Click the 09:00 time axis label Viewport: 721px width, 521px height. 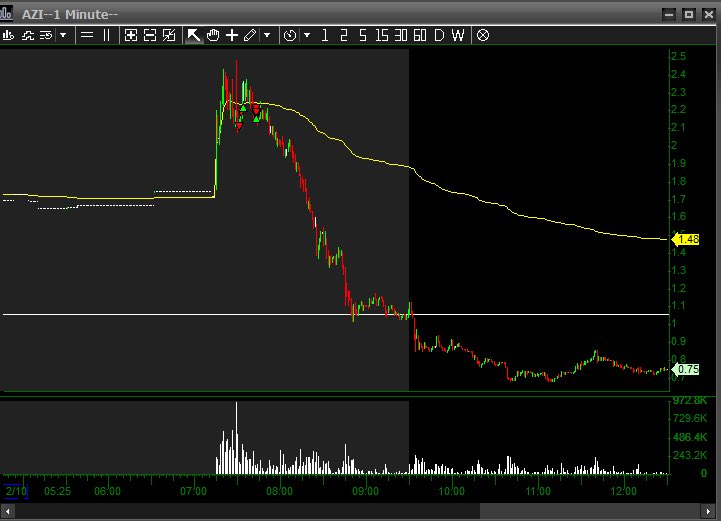(x=366, y=491)
